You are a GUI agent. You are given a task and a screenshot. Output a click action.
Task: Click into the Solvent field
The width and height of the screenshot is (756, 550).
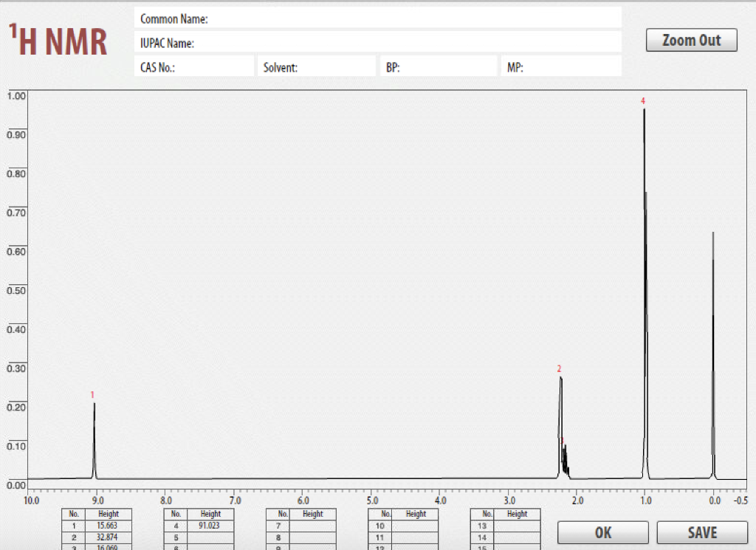[316, 66]
